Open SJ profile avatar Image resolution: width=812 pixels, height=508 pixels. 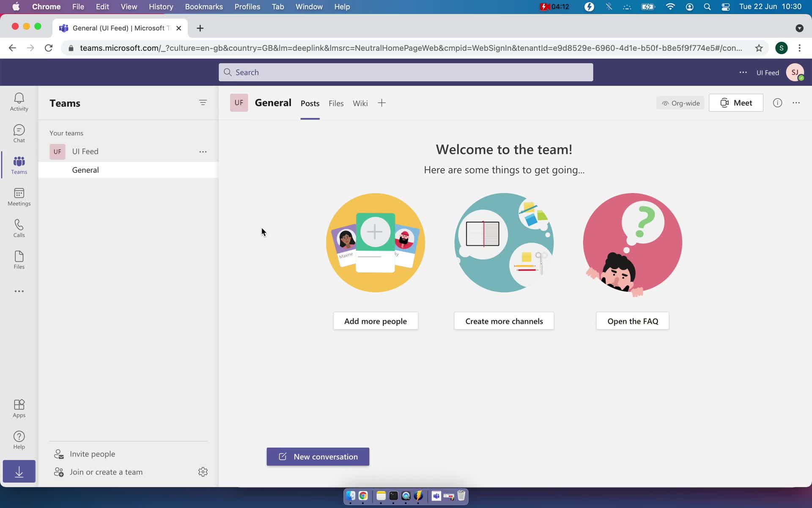pos(795,72)
